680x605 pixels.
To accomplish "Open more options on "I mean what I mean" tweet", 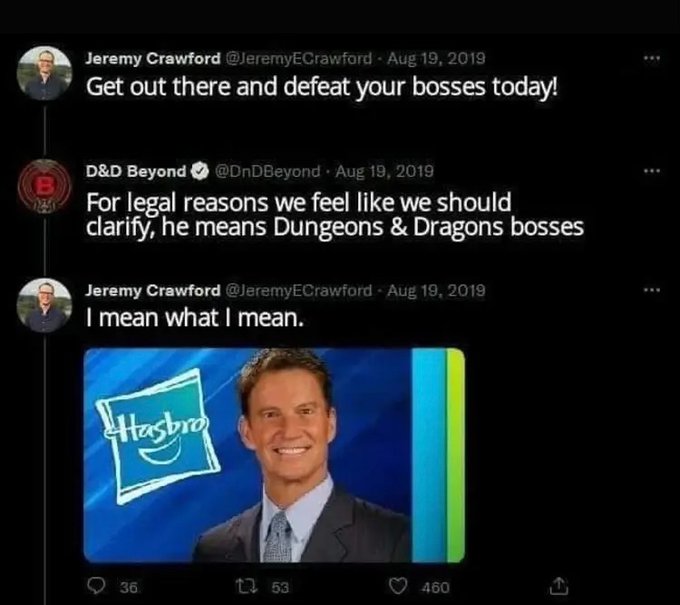I will point(651,290).
